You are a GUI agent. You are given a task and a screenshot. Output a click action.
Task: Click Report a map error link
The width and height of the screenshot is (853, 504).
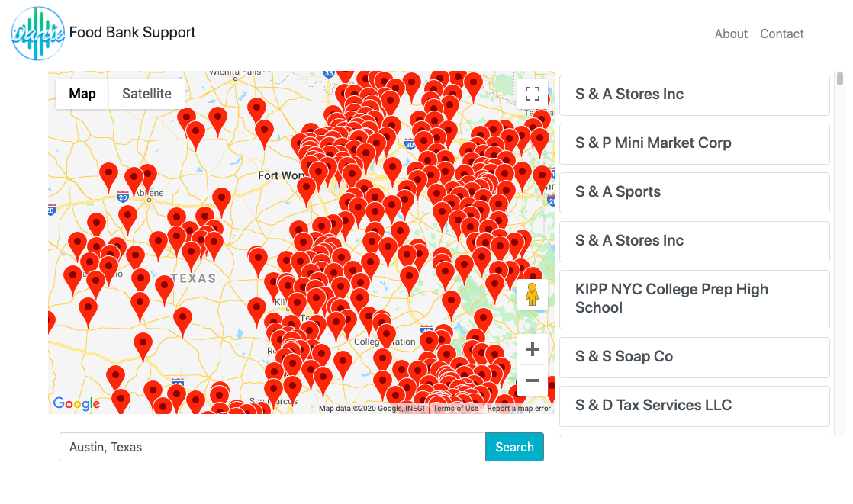coord(518,409)
